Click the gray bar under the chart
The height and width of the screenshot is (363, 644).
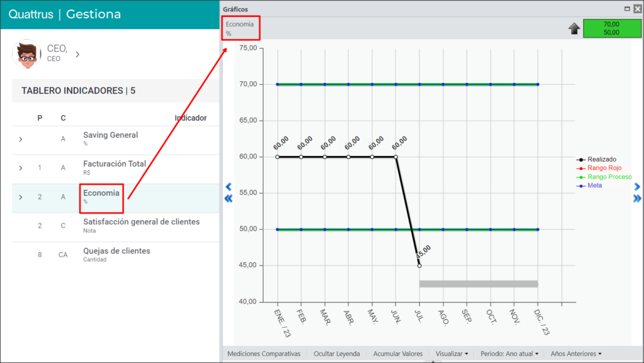click(479, 284)
